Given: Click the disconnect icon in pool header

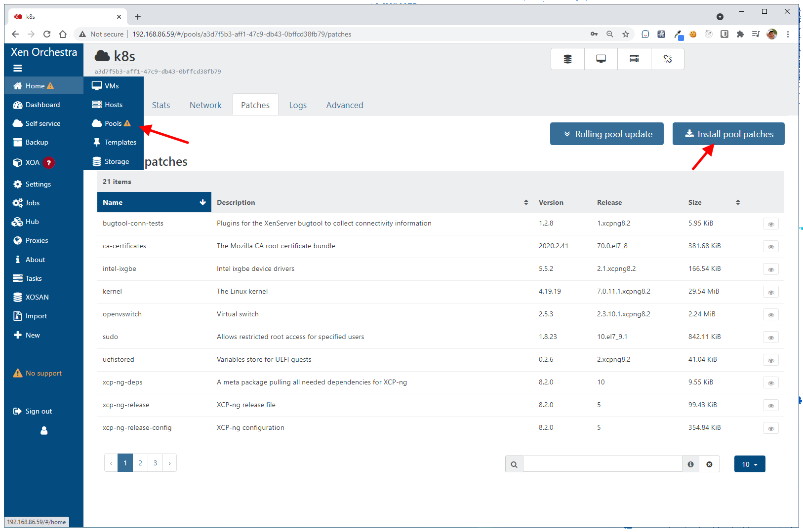Looking at the screenshot, I should pos(667,59).
